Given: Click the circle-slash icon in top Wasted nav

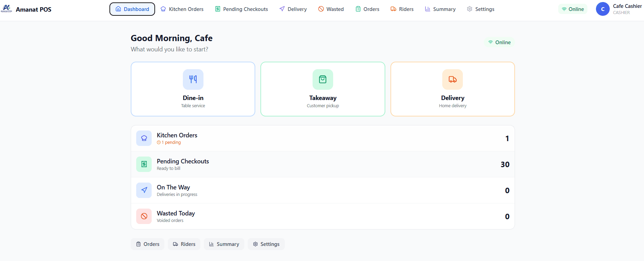Looking at the screenshot, I should coord(321,9).
